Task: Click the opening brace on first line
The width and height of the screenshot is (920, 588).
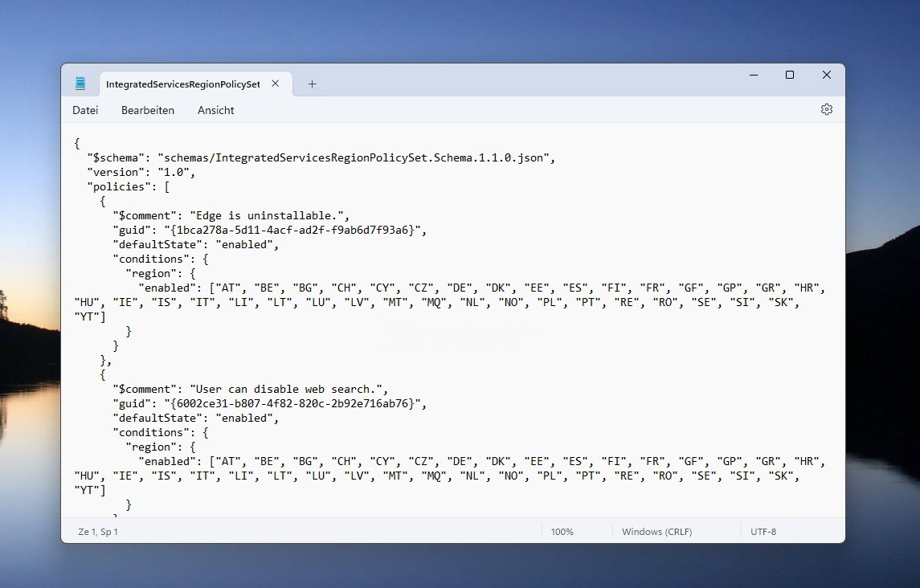Action: point(77,143)
